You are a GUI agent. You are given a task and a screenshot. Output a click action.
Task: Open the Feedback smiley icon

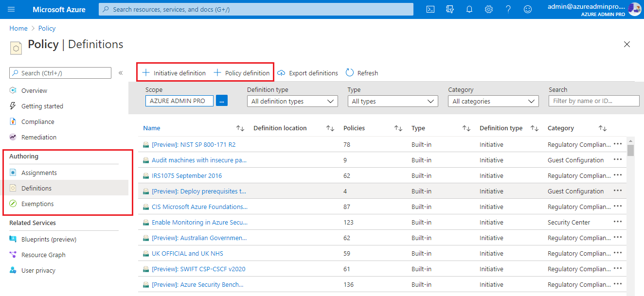pyautogui.click(x=528, y=9)
